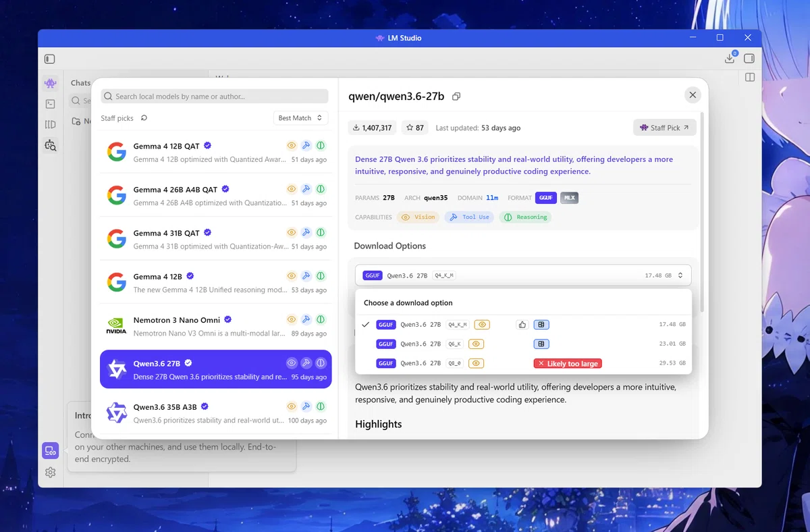Viewport: 810px width, 532px height.
Task: Open the Discover model search icon in left rail
Action: [x=50, y=145]
